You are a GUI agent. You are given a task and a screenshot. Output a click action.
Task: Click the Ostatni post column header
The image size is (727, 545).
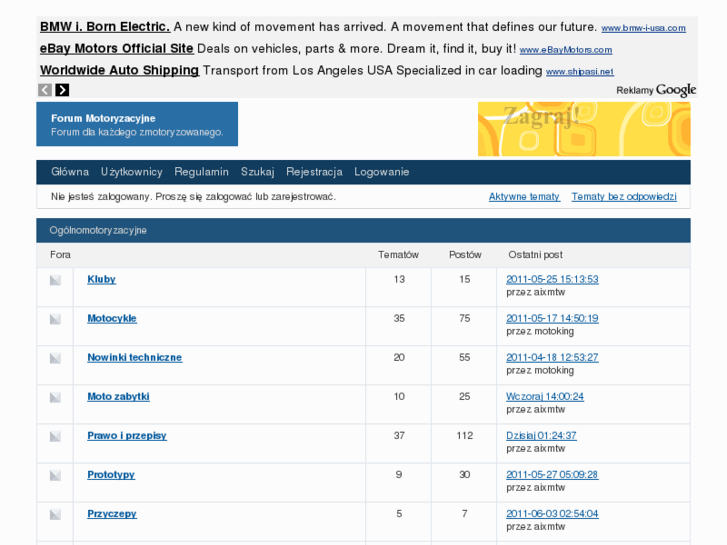[x=536, y=255]
